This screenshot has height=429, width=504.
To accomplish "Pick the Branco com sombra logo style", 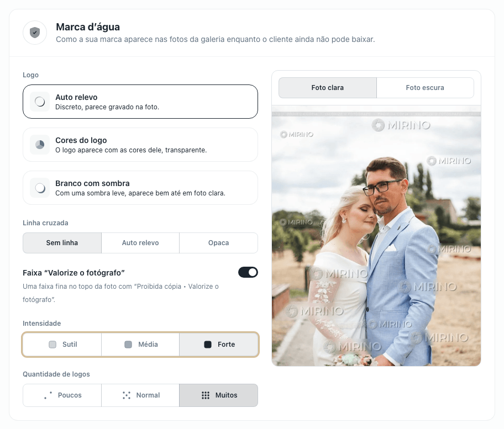I will (x=140, y=188).
